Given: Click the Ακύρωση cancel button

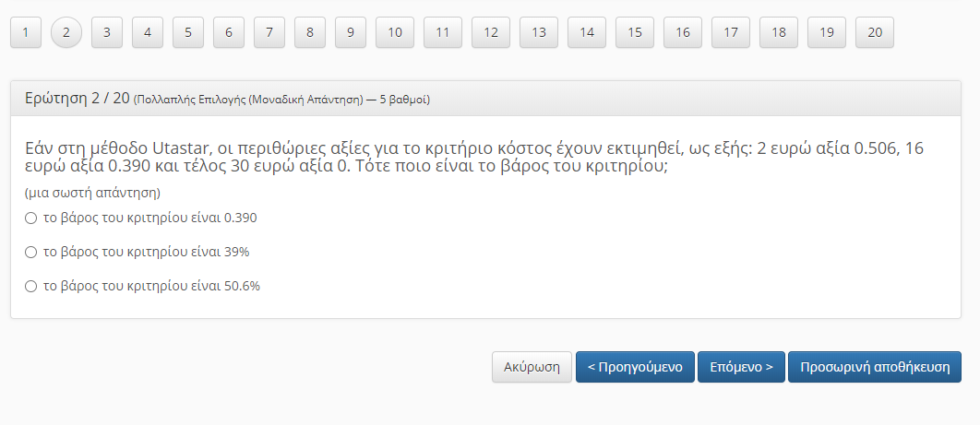Looking at the screenshot, I should coord(532,367).
